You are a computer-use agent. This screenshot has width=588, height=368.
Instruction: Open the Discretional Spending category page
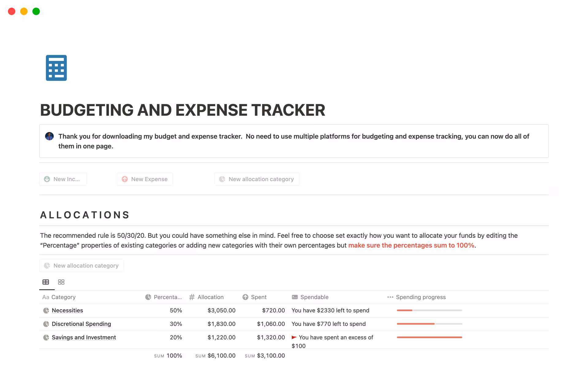click(81, 324)
